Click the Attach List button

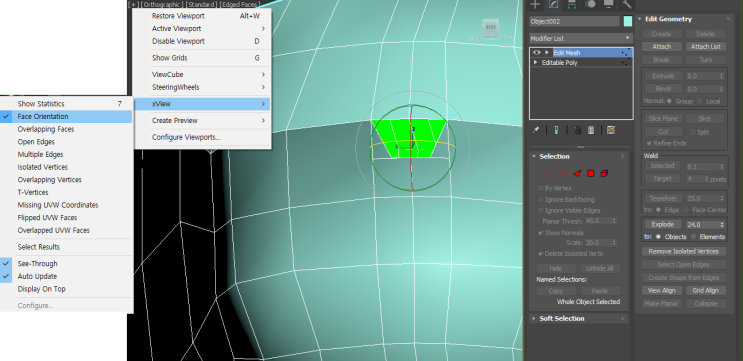coord(706,46)
